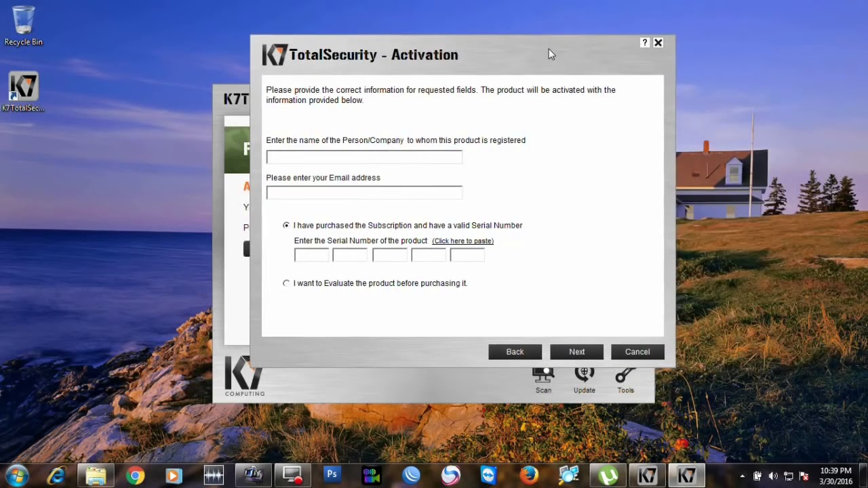Open the audio waveform app in taskbar

(x=214, y=476)
